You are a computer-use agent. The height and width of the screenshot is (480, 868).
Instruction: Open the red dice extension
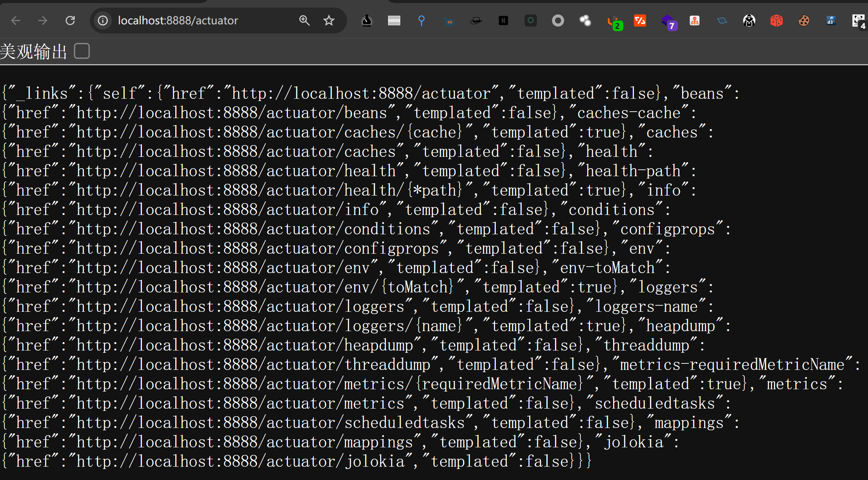(776, 21)
